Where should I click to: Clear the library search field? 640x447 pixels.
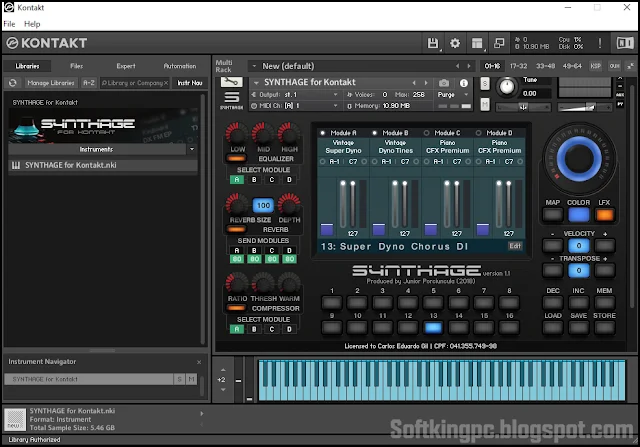tap(165, 83)
